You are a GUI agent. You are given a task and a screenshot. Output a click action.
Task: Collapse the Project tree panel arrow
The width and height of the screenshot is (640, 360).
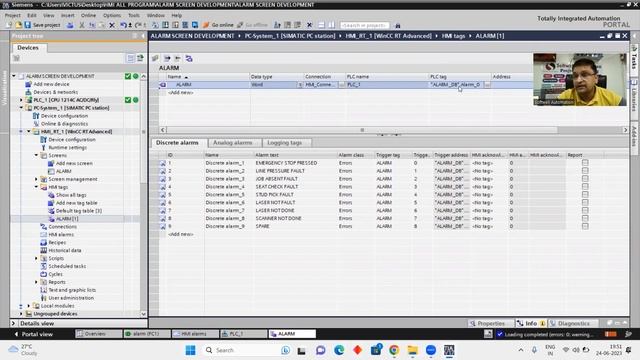143,36
